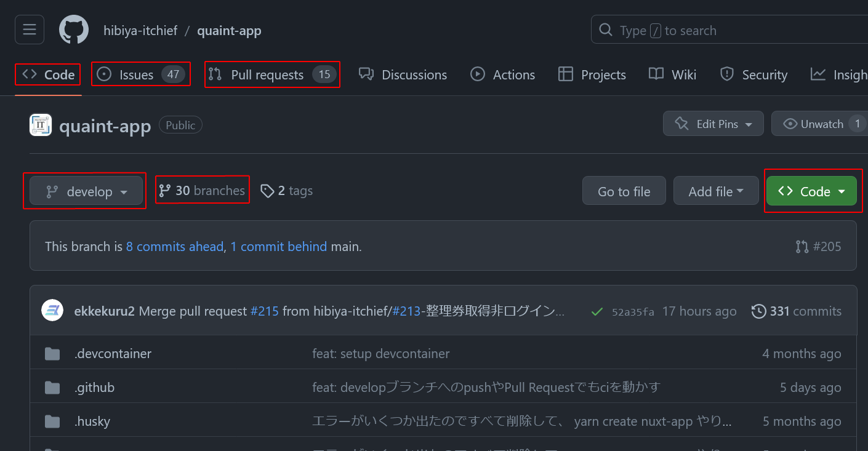The width and height of the screenshot is (868, 451).
Task: Open the develop branch selector dropdown
Action: [x=86, y=192]
